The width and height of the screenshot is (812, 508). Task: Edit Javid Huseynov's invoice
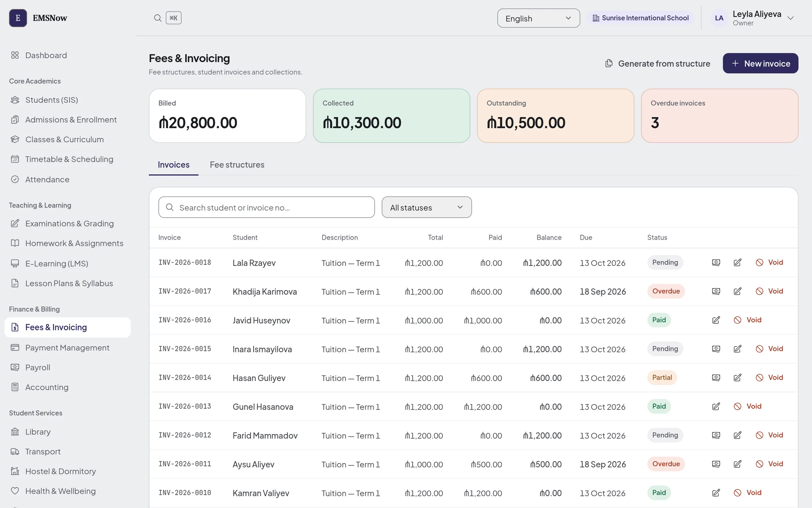pos(716,320)
